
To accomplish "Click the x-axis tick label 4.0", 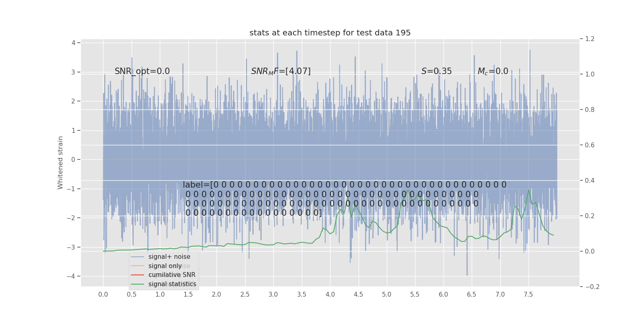I will [330, 295].
